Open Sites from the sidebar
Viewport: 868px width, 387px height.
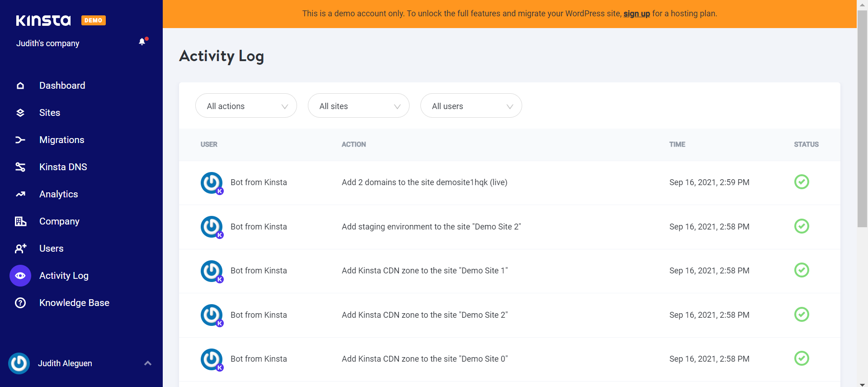click(x=50, y=113)
